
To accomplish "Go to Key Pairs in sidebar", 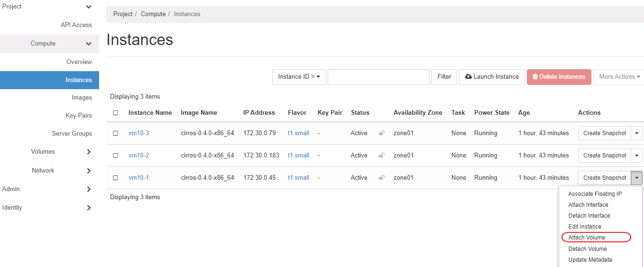I will [79, 116].
